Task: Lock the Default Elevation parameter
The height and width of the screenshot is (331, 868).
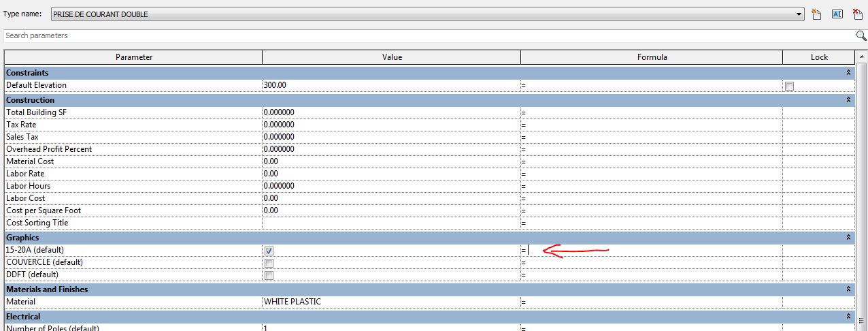Action: [789, 86]
